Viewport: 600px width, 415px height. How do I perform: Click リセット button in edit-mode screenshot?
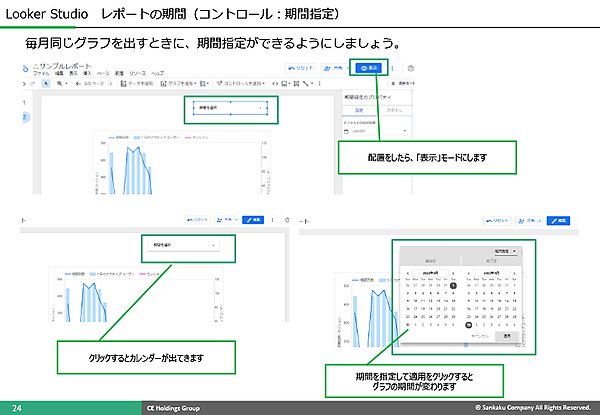pyautogui.click(x=301, y=68)
